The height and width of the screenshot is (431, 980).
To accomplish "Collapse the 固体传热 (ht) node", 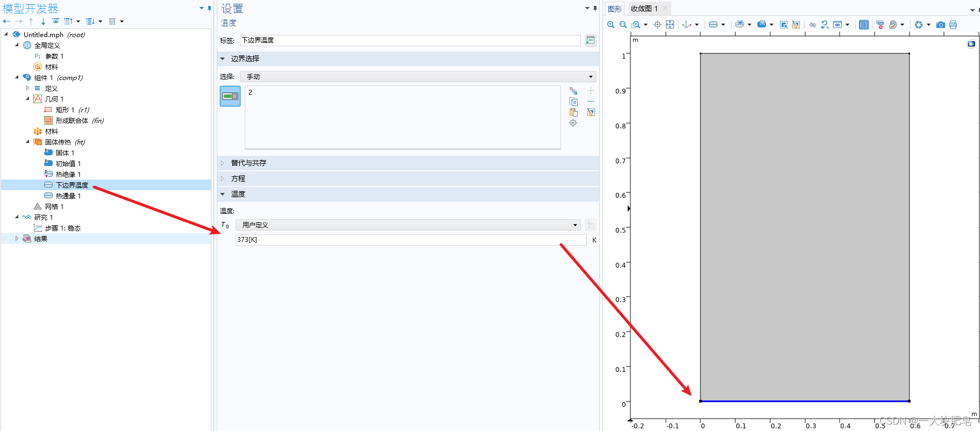I will pos(27,142).
